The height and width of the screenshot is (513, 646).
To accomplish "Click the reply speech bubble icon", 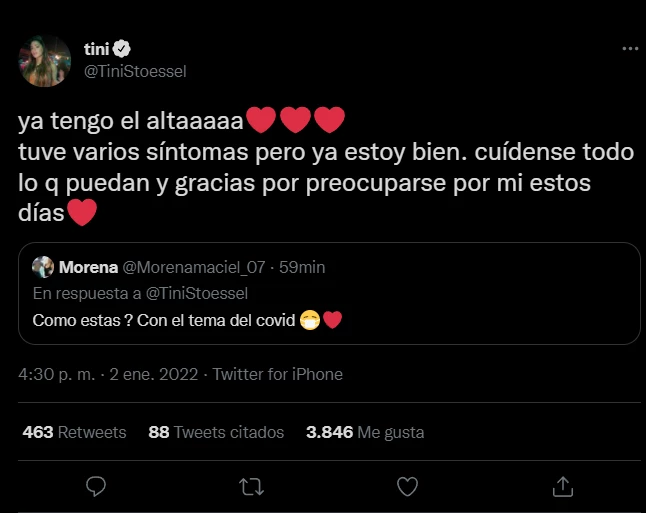I will pyautogui.click(x=96, y=486).
